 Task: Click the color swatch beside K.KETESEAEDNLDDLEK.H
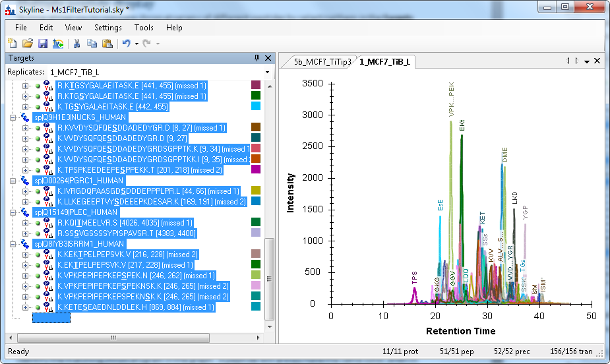click(x=255, y=307)
